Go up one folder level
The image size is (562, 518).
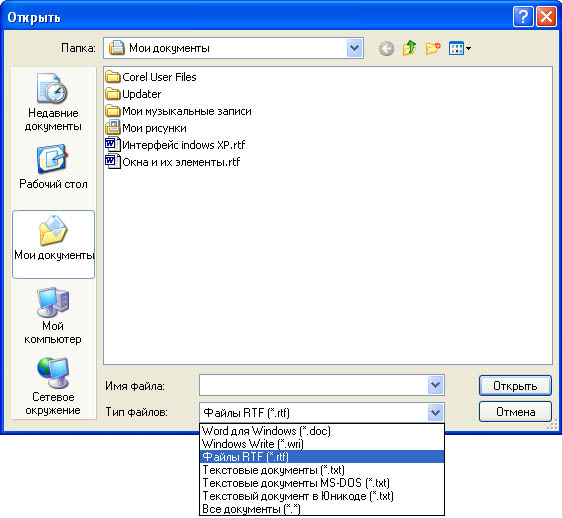coord(409,48)
